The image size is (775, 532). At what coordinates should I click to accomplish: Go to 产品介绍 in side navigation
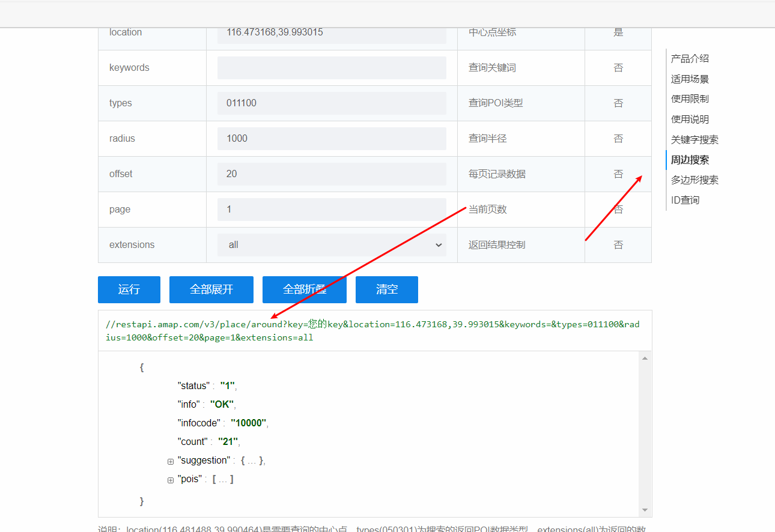coord(690,59)
